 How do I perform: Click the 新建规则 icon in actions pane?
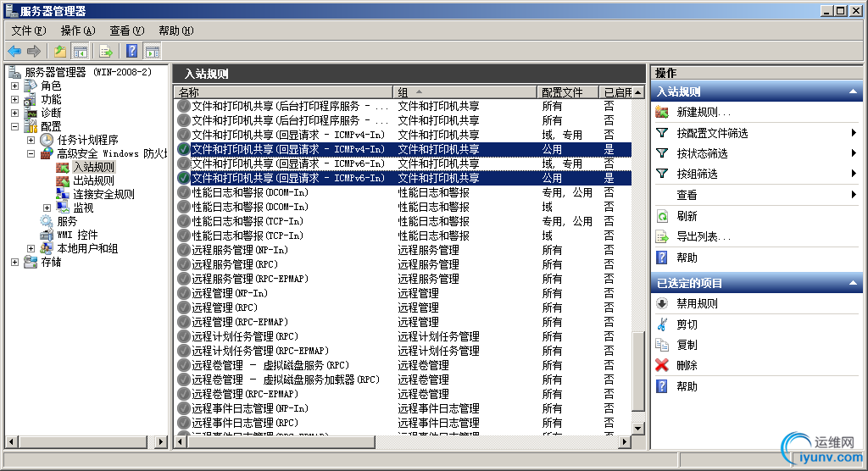pos(662,113)
